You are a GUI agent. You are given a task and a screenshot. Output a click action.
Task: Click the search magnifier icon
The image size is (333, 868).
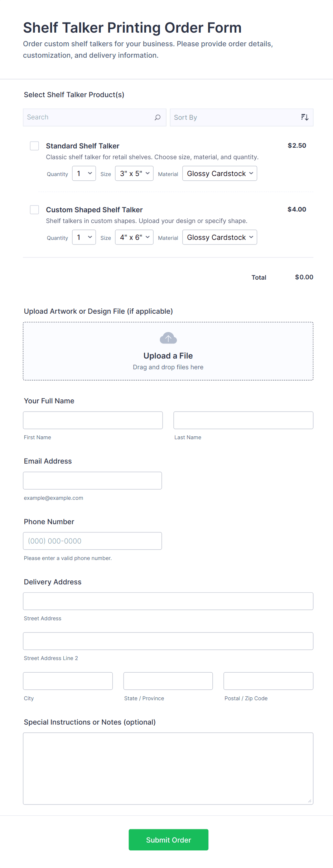(x=157, y=117)
